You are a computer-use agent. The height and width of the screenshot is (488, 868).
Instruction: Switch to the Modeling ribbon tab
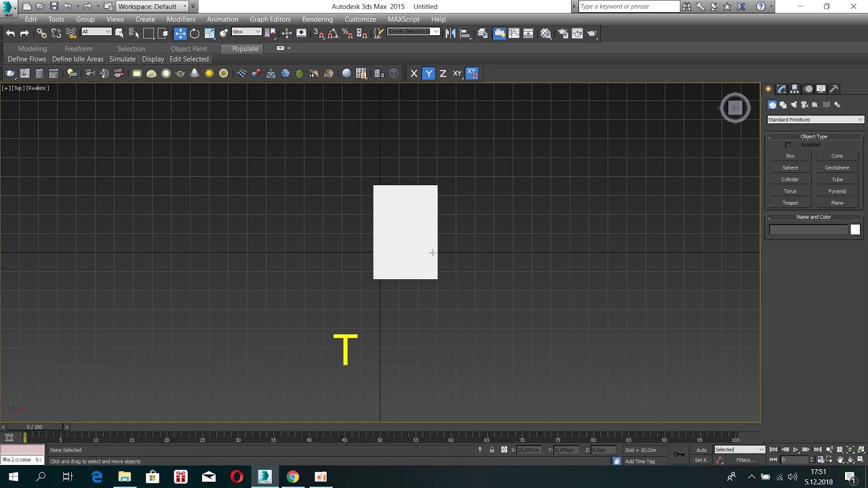[33, 49]
